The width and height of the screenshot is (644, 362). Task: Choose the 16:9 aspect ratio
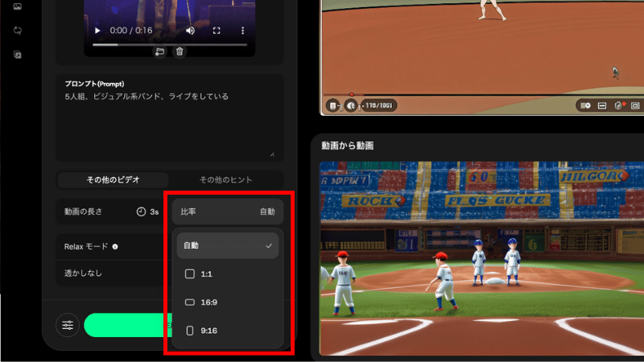pos(228,302)
